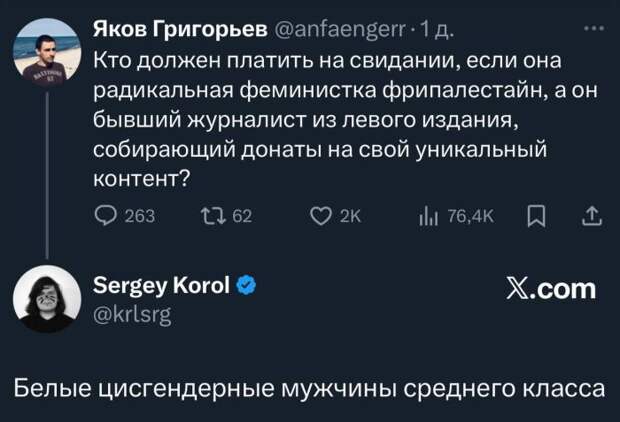This screenshot has height=422, width=620.
Task: Click the X.com logo
Action: 550,290
